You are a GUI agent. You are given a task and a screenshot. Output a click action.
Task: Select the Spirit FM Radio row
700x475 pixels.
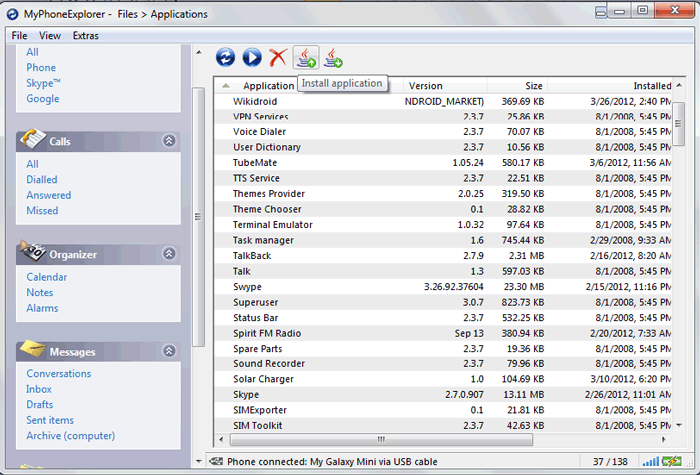443,333
